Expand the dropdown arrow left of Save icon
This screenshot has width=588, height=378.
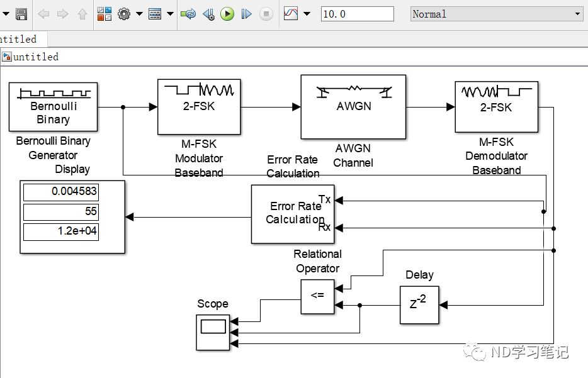point(6,14)
